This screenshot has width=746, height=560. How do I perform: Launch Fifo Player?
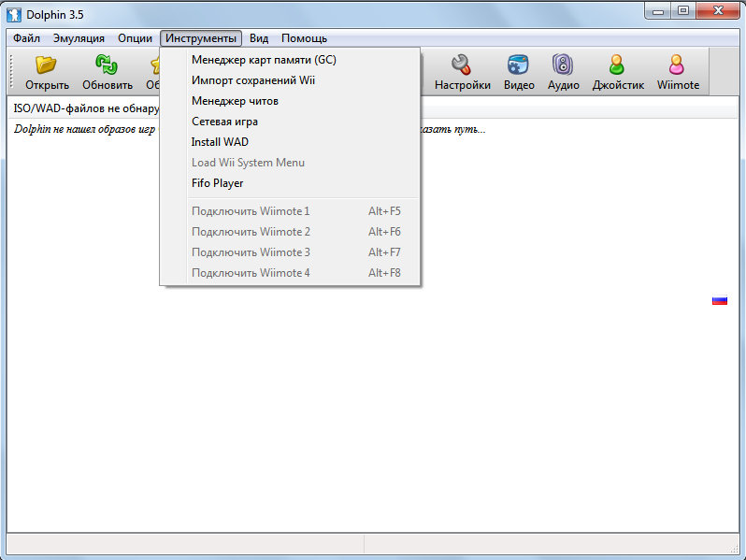(290, 183)
